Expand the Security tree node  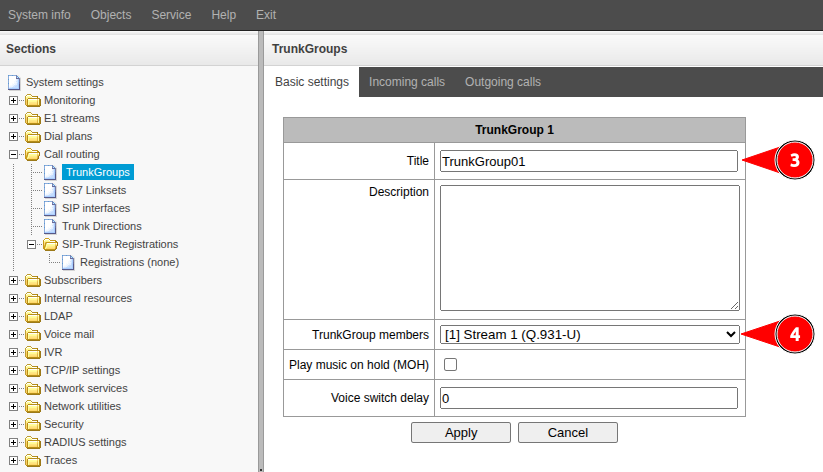[14, 424]
